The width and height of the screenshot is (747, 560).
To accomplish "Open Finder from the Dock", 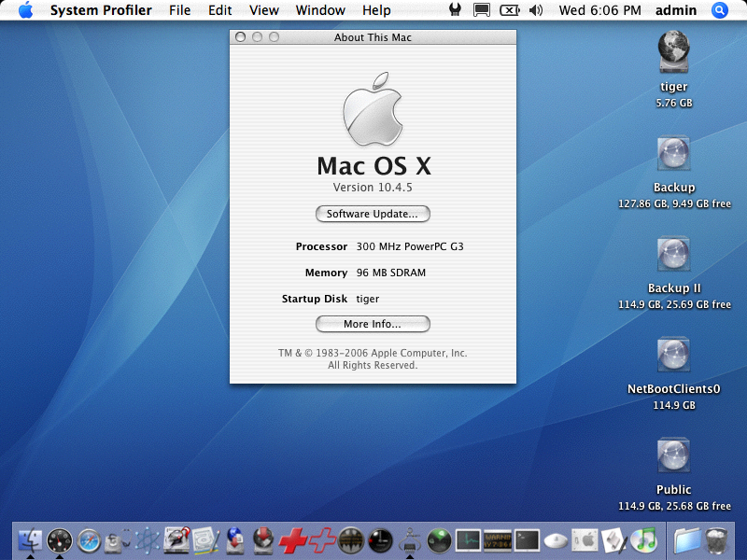I will tap(30, 541).
